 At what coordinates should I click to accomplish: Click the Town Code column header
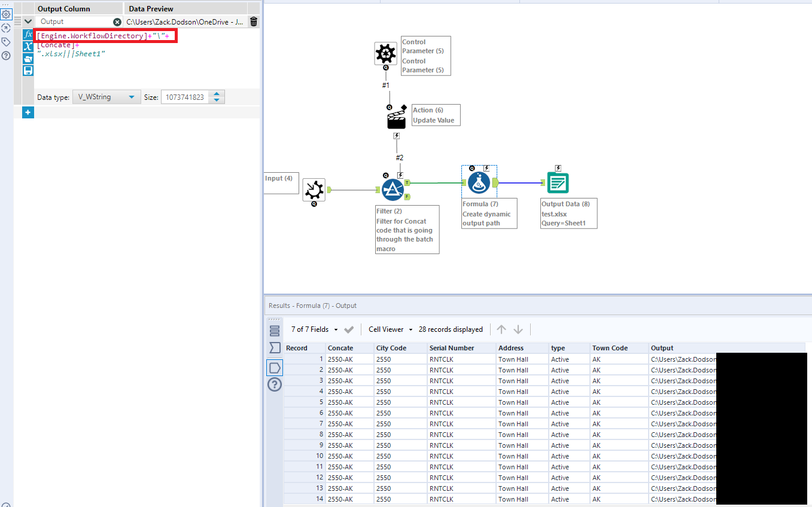click(610, 348)
